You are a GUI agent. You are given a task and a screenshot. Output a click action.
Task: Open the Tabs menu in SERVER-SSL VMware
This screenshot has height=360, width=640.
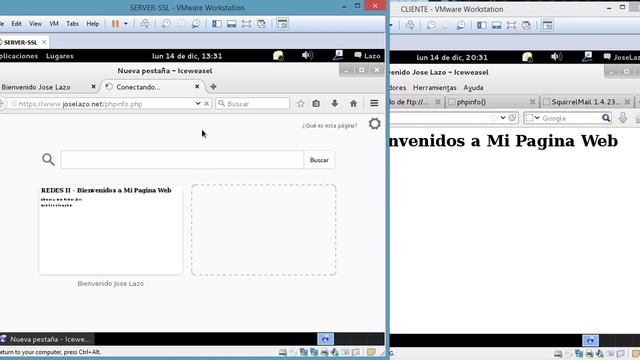pyautogui.click(x=72, y=24)
